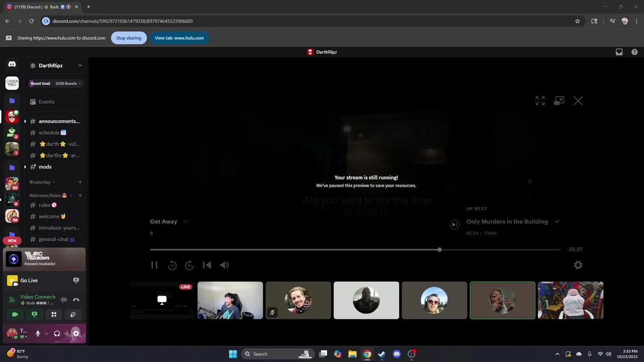
Task: Select the participant tile with green speaking border
Action: click(503, 300)
